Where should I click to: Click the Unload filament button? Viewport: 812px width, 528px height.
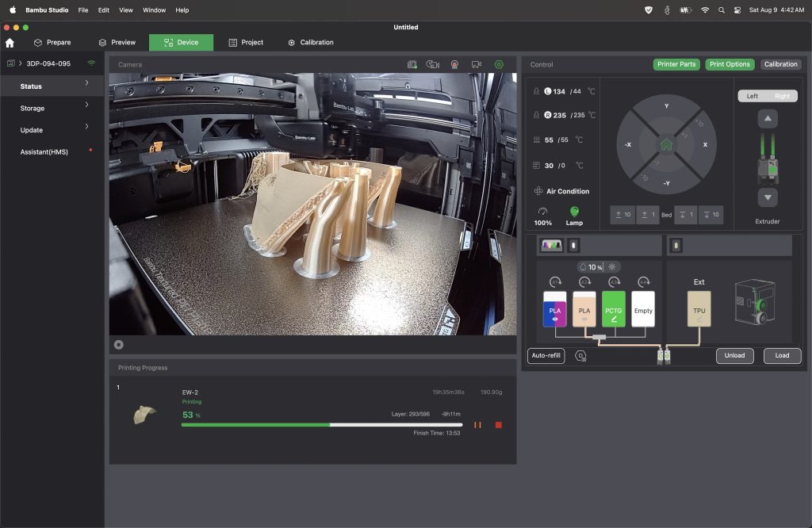(x=734, y=356)
